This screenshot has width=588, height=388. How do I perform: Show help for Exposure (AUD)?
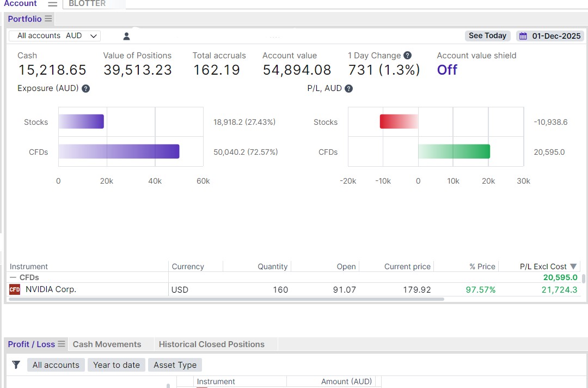pos(85,89)
